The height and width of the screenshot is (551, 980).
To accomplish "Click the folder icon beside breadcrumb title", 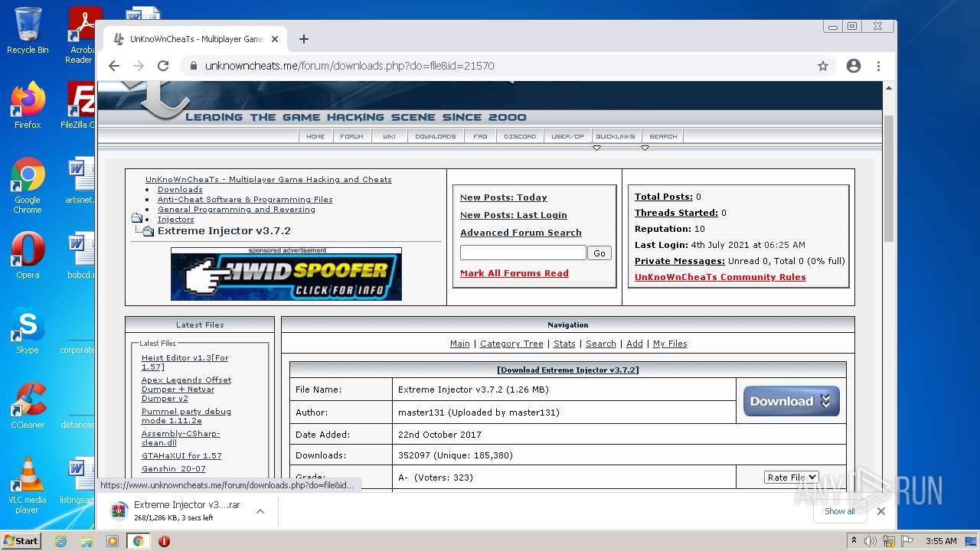I will [x=137, y=218].
